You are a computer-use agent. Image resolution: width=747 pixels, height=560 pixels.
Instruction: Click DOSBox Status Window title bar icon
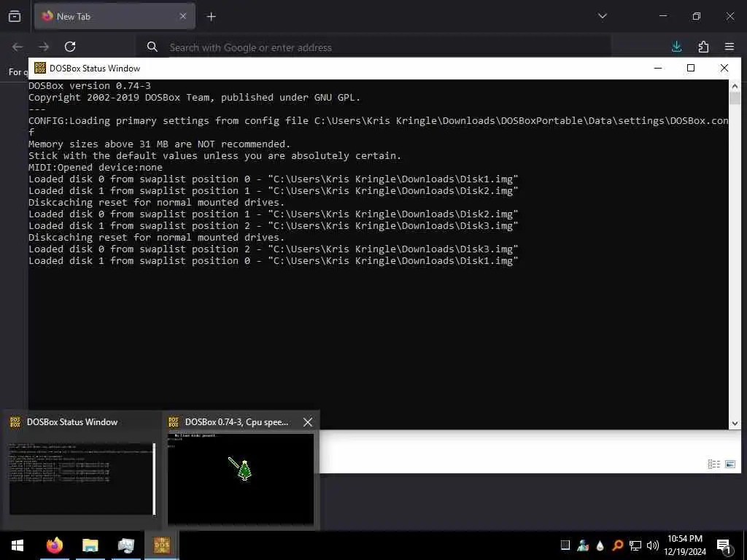40,68
